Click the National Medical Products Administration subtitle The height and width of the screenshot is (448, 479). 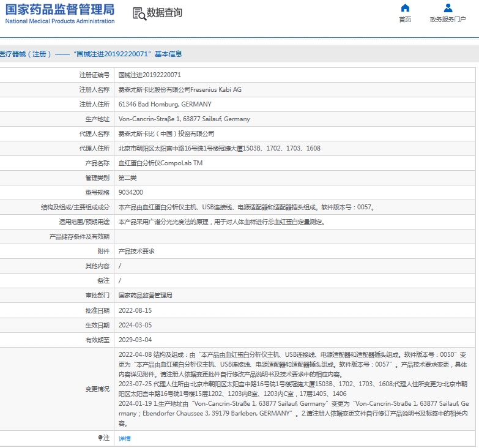tap(60, 21)
